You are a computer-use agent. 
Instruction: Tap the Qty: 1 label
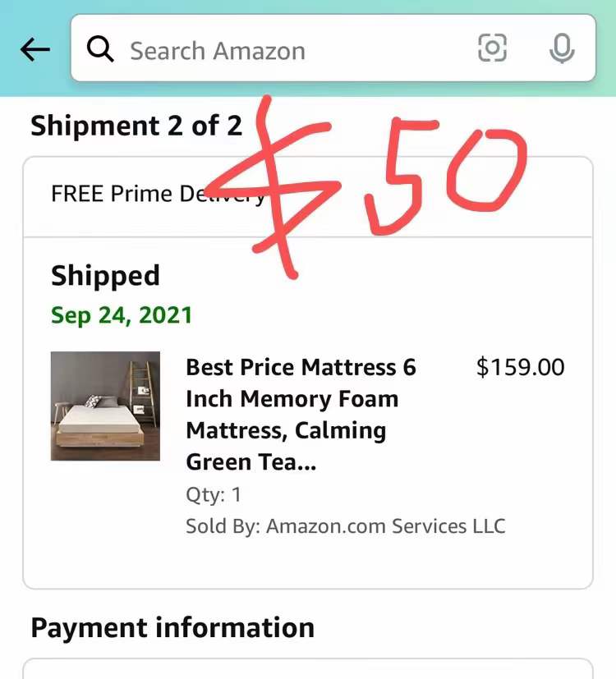[213, 494]
